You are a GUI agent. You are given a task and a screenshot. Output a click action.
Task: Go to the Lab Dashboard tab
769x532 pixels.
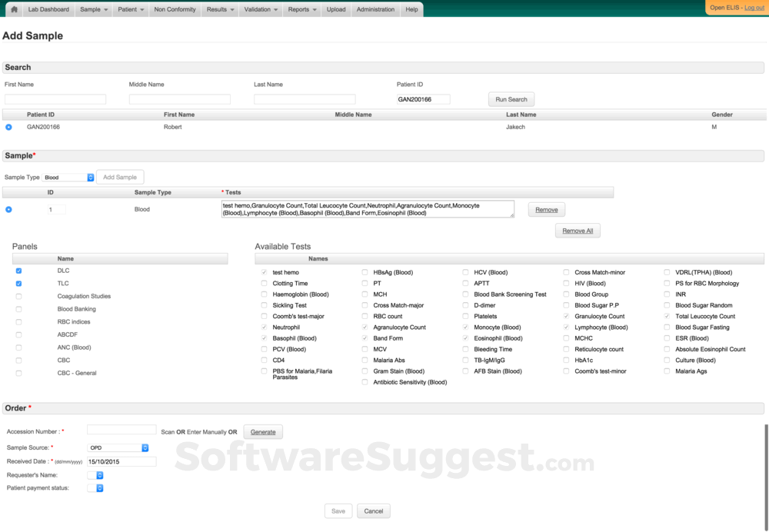[48, 9]
